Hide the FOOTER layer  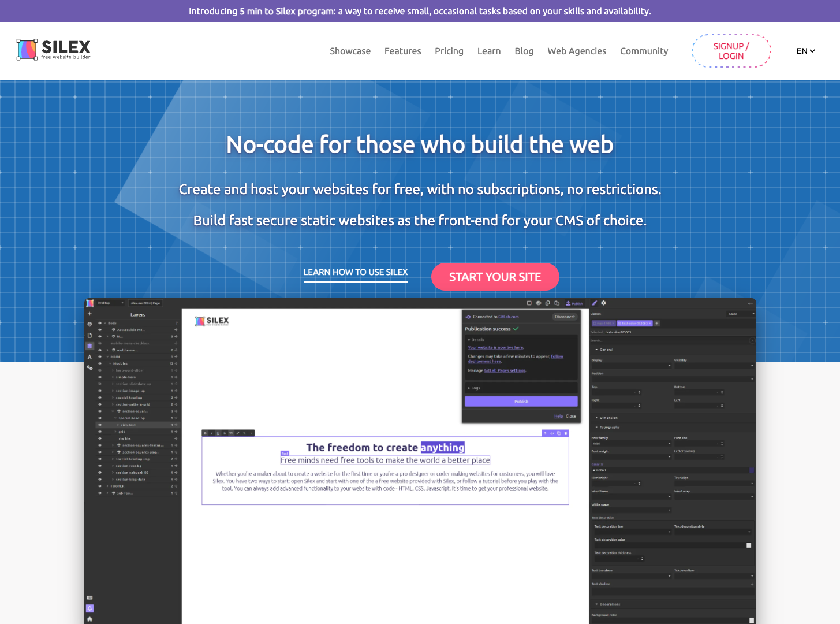(100, 486)
